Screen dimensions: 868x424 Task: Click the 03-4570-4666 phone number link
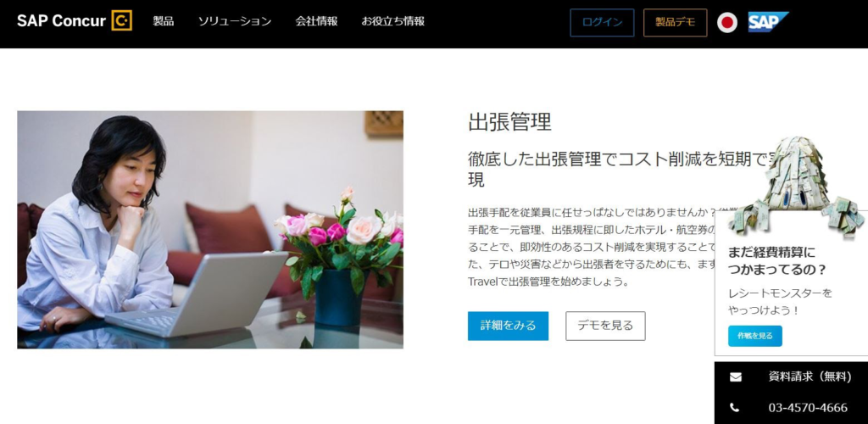coord(808,408)
